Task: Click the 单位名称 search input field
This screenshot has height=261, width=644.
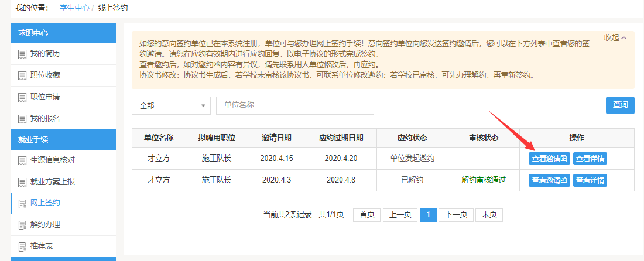Action: coord(294,106)
